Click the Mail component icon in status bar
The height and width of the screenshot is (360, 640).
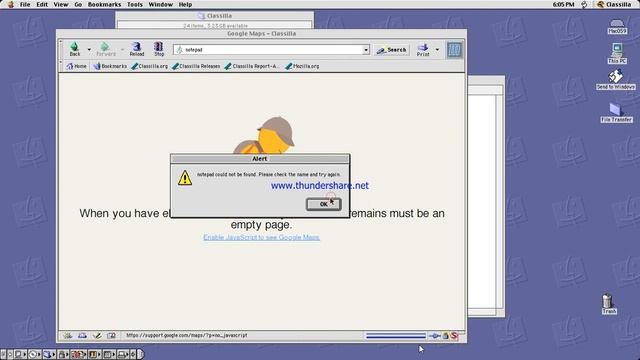(x=82, y=336)
